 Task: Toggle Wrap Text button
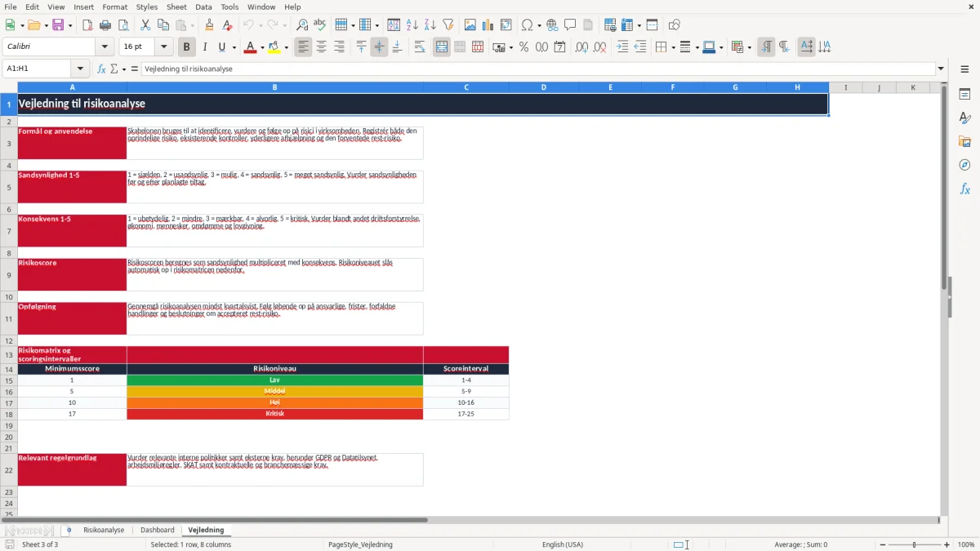coord(420,47)
